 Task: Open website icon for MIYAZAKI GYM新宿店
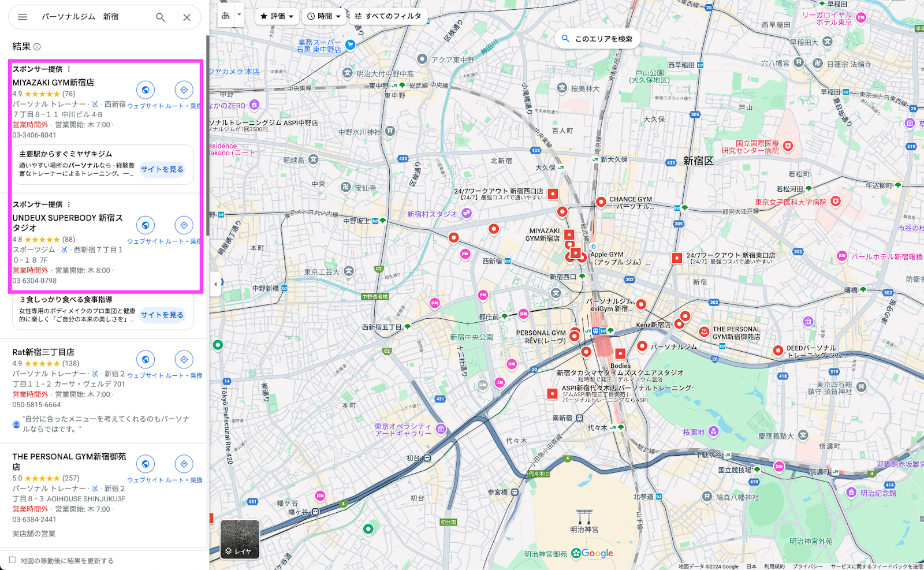[146, 90]
